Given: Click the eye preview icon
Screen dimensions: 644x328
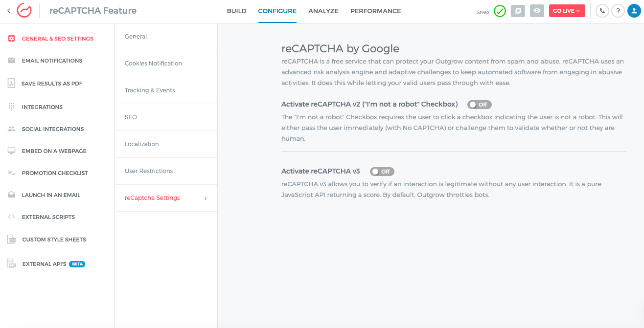Looking at the screenshot, I should [x=537, y=11].
